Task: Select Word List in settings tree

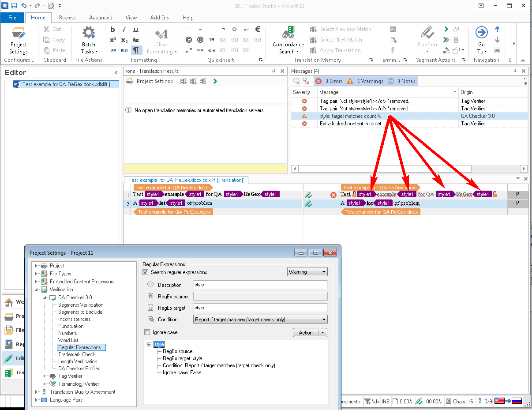Action: tap(68, 340)
